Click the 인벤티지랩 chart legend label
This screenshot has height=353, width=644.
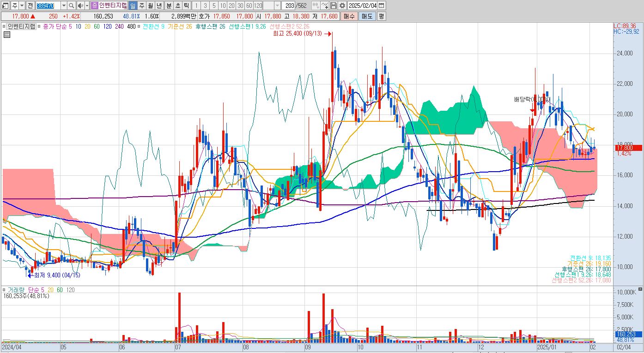pos(22,26)
